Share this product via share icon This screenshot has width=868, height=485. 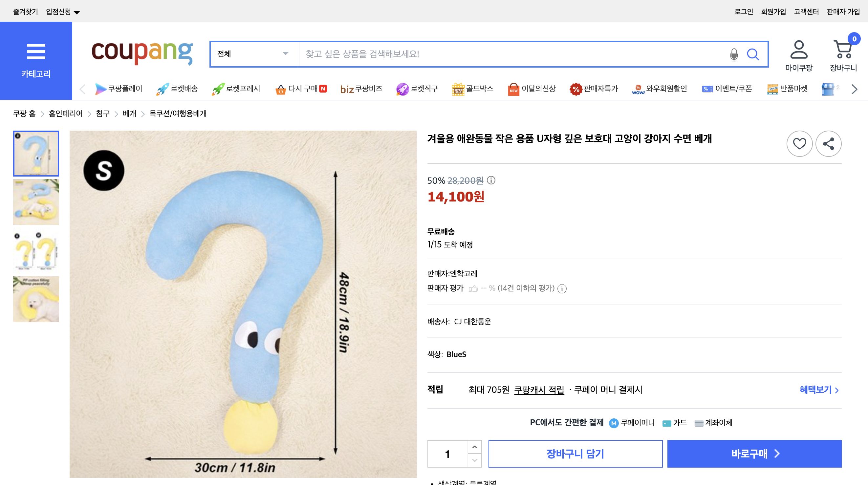tap(829, 143)
